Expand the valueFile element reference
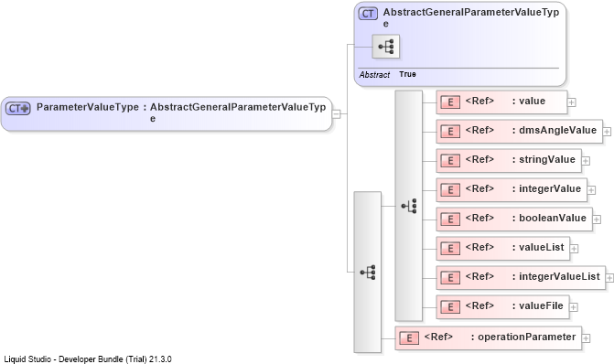This screenshot has width=614, height=364. [573, 307]
